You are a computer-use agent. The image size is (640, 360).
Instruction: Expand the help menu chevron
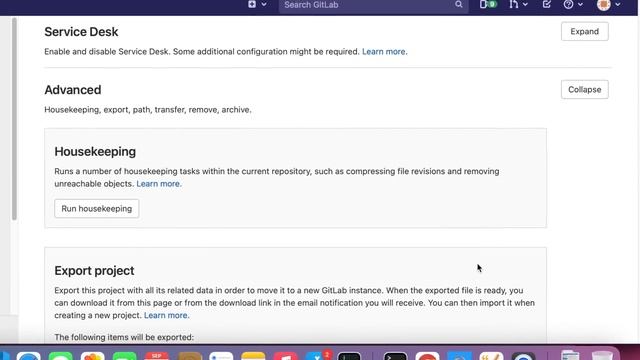580,4
